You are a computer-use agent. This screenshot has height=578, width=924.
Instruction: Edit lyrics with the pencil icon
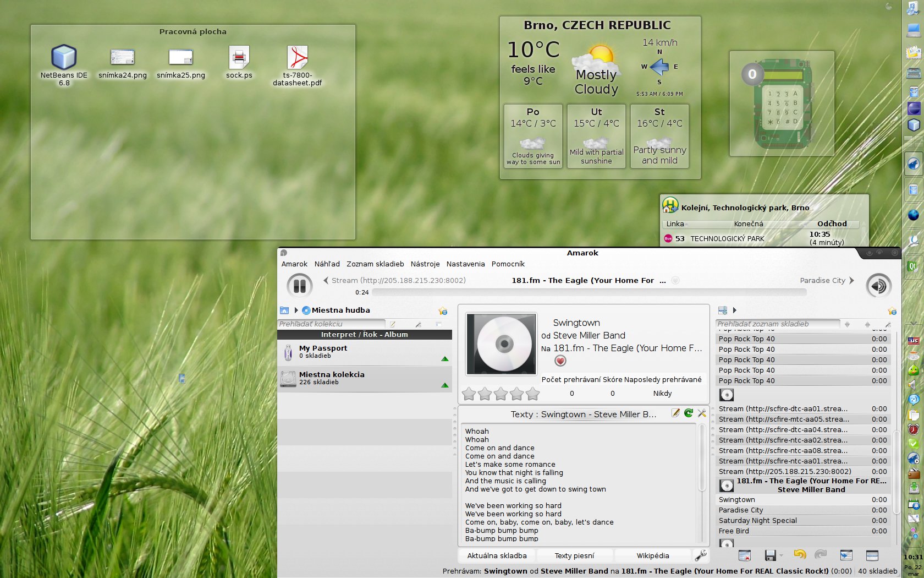pyautogui.click(x=675, y=413)
